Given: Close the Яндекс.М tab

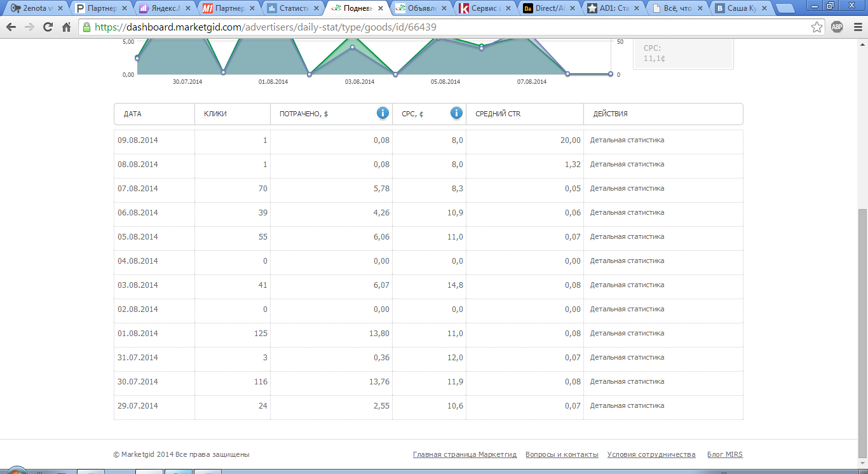Looking at the screenshot, I should click(187, 9).
